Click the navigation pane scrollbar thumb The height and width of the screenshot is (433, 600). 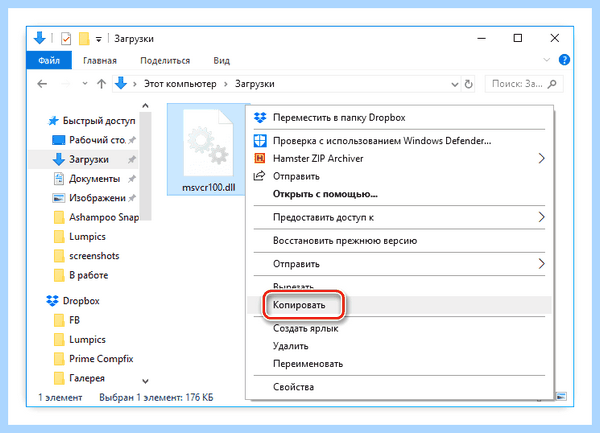pyautogui.click(x=145, y=166)
